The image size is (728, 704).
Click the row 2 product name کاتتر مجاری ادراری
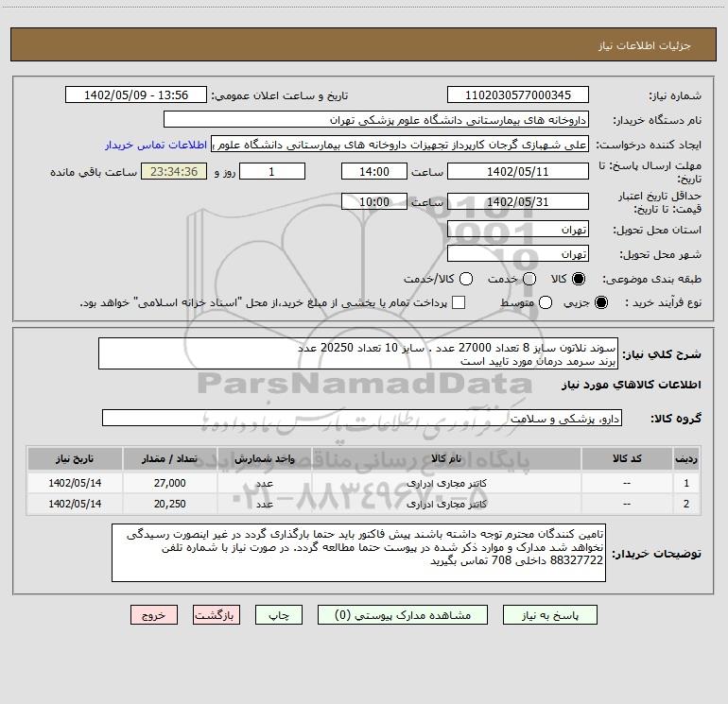[x=446, y=504]
